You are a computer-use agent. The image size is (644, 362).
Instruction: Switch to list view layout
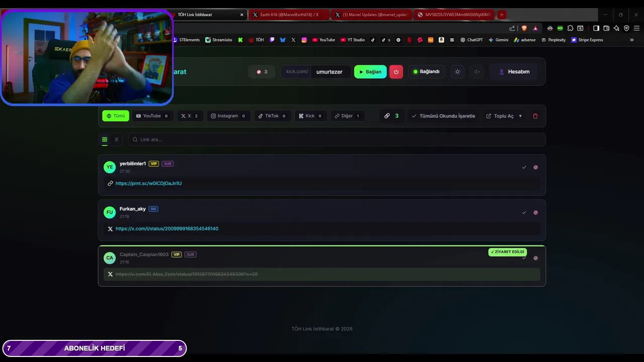[x=116, y=140]
